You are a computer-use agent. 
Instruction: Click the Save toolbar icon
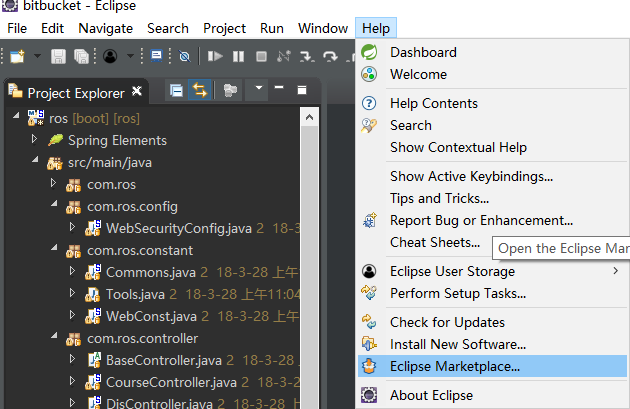(58, 56)
